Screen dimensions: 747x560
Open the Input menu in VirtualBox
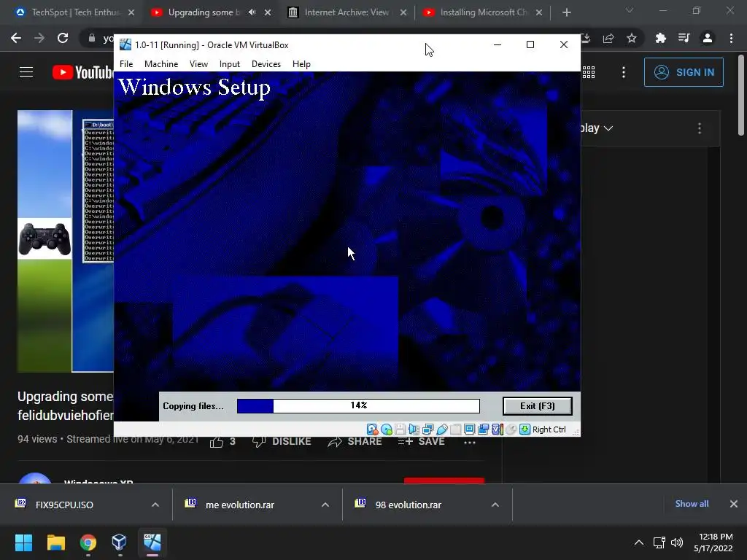coord(230,64)
